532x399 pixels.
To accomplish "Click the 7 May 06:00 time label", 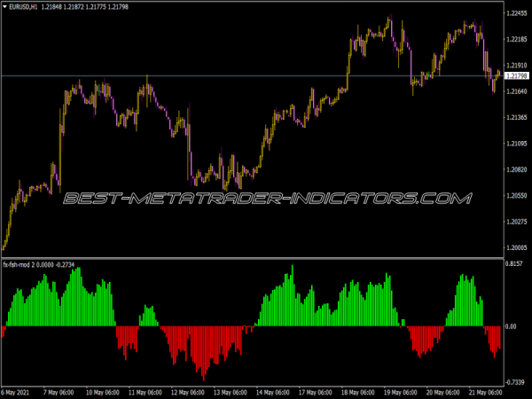I will click(x=59, y=393).
